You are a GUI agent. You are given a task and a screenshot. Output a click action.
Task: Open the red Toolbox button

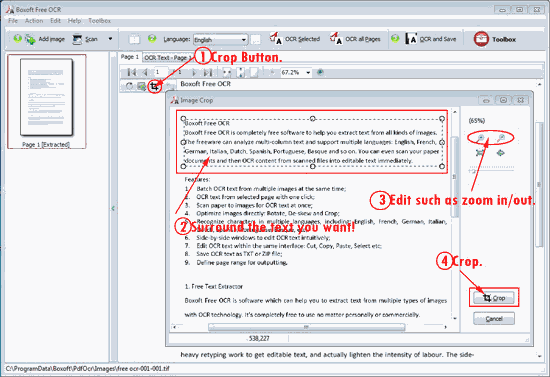pyautogui.click(x=495, y=39)
